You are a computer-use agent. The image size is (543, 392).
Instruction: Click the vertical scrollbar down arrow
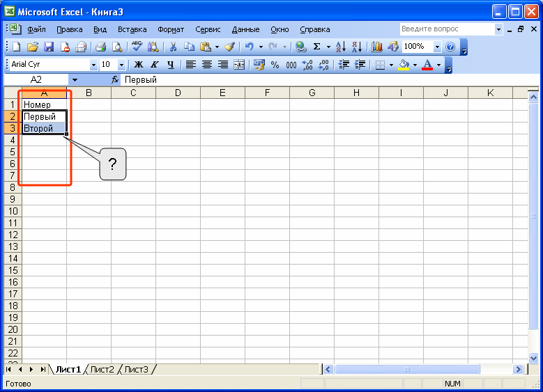533,358
